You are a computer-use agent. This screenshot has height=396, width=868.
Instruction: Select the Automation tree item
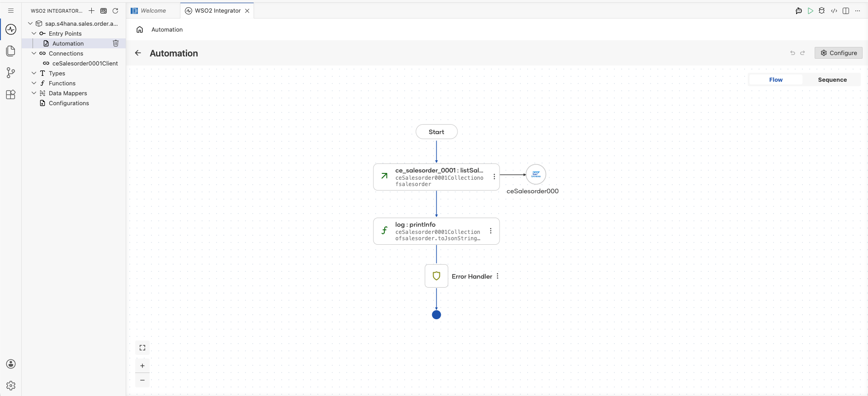[68, 43]
